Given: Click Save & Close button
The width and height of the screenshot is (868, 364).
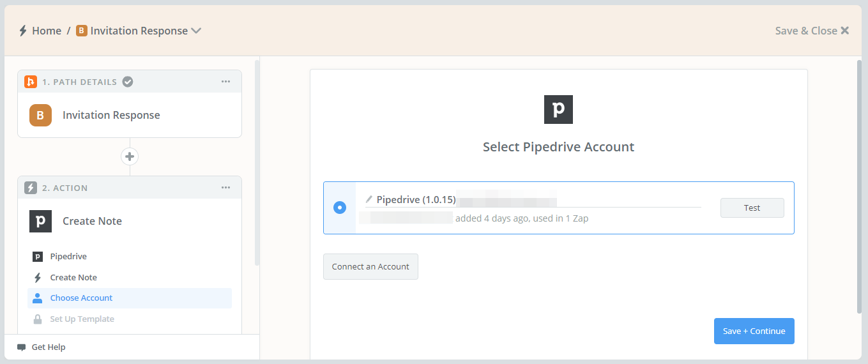Looking at the screenshot, I should [x=812, y=31].
